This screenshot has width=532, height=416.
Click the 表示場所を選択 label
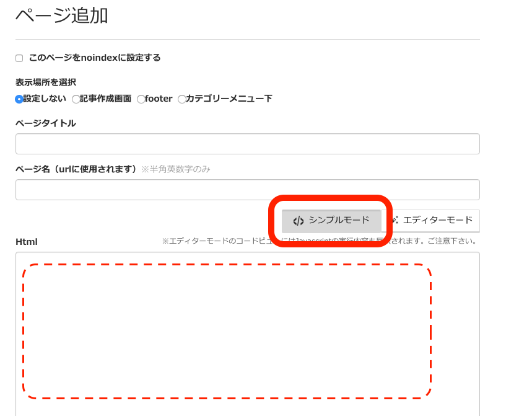46,82
